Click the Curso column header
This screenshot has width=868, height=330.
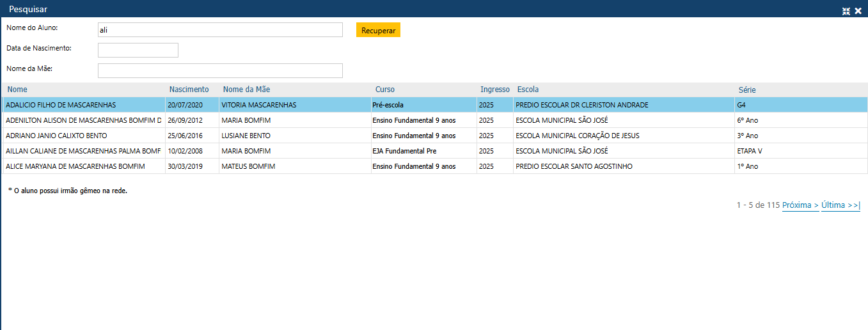pos(385,90)
